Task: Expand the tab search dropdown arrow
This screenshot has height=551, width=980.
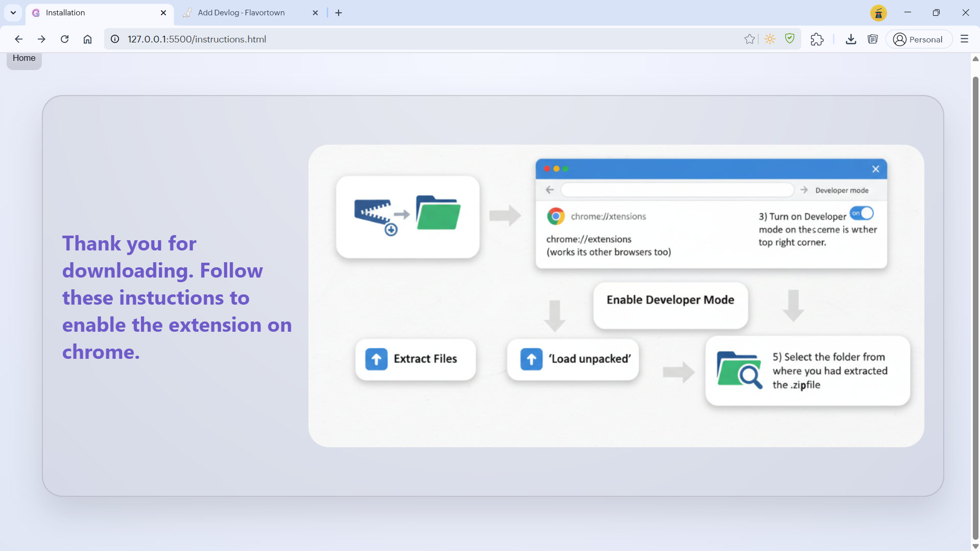Action: pos(13,13)
